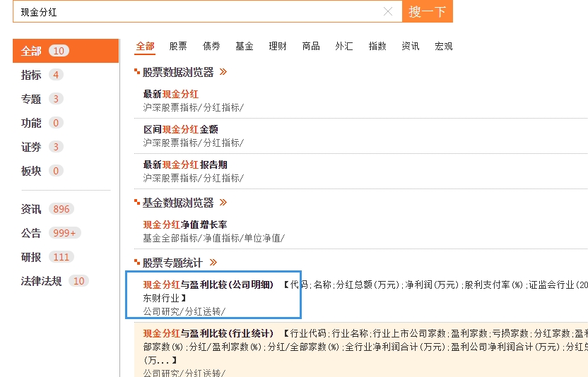Screen dimensions: 588x377
Task: Open 区间现金分红总额 indicator result
Action: pos(180,129)
